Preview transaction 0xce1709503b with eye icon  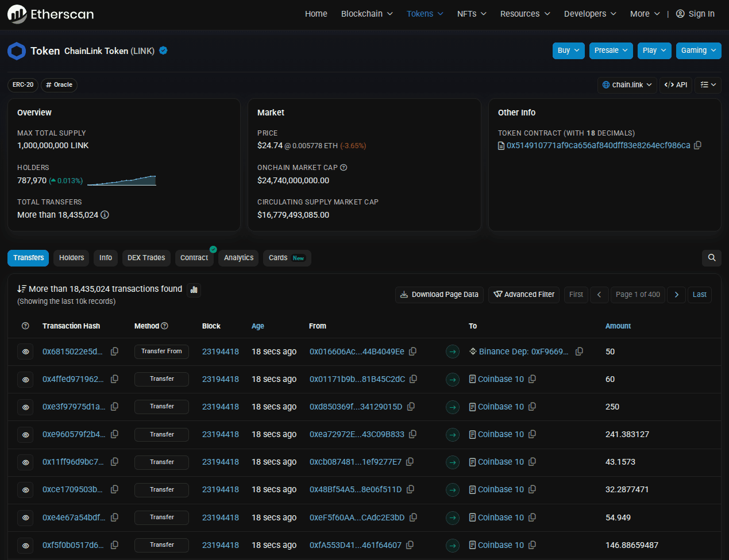click(25, 489)
